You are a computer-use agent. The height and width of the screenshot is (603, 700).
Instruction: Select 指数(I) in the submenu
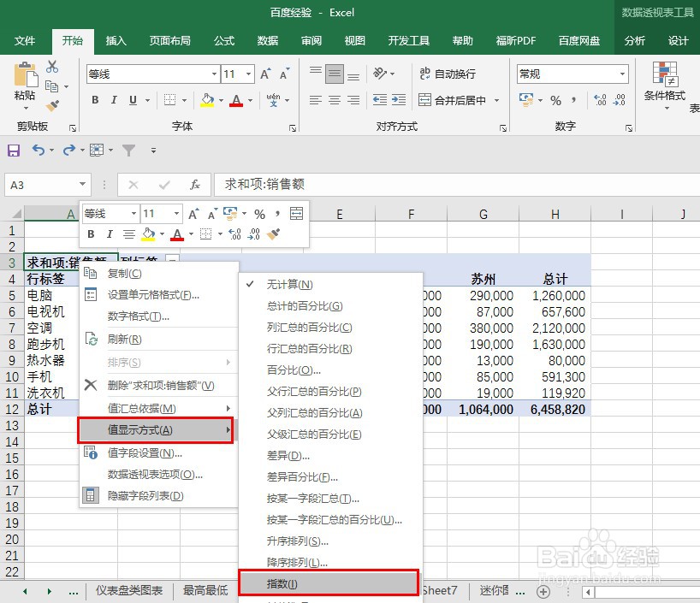click(x=329, y=583)
